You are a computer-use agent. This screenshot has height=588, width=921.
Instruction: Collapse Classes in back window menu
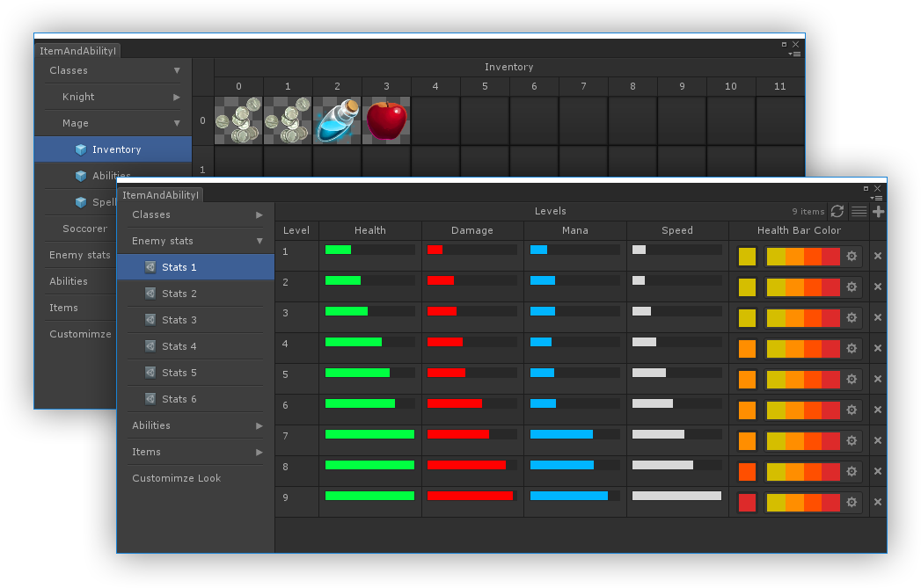(x=177, y=70)
